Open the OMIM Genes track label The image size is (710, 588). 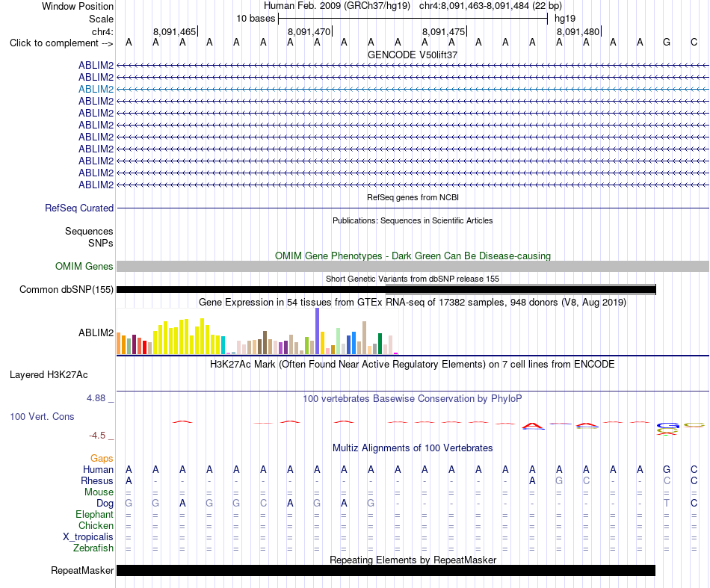(x=84, y=266)
